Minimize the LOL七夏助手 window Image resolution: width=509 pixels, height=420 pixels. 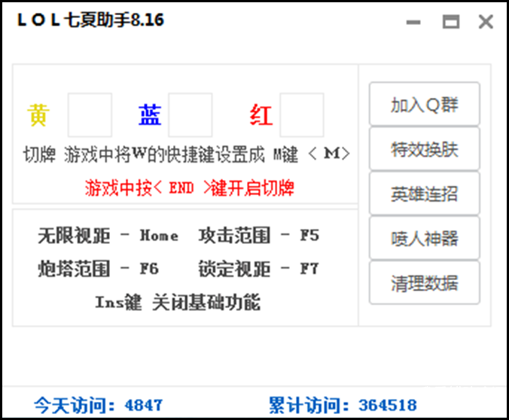point(413,22)
